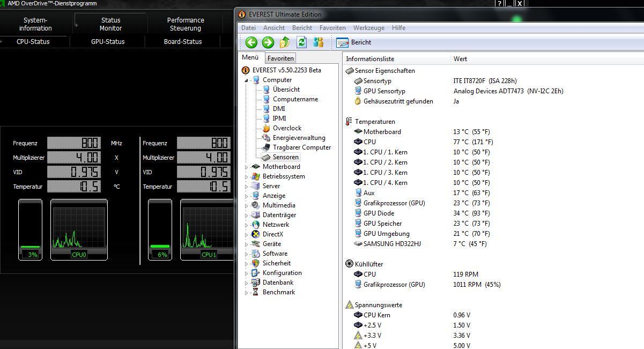
Task: Expand the DirectX tree node
Action: [247, 235]
